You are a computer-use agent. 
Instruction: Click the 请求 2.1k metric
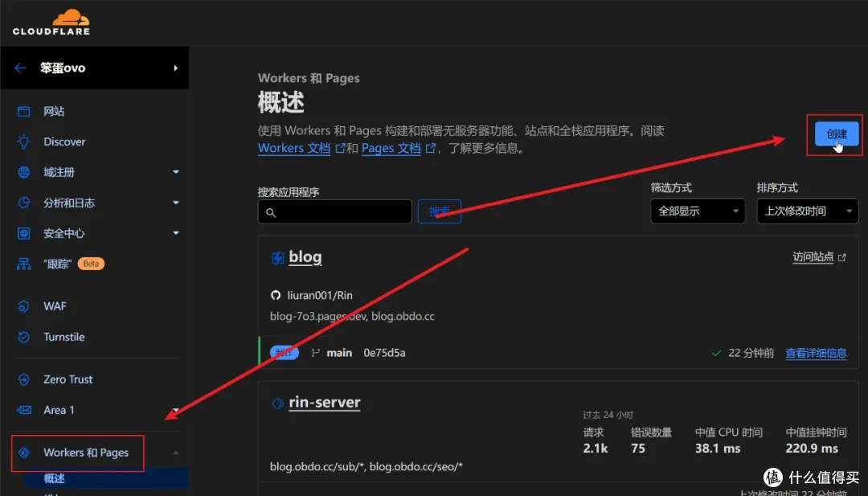click(x=595, y=441)
